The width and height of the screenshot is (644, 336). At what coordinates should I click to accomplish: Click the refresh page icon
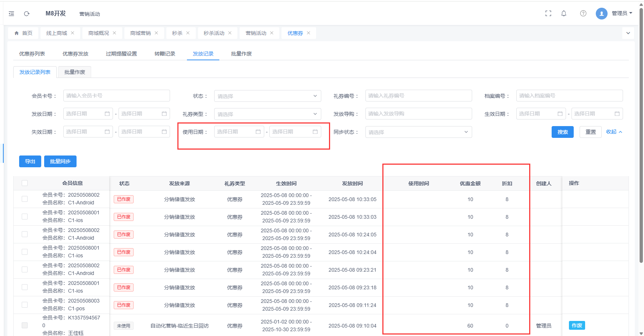(26, 14)
